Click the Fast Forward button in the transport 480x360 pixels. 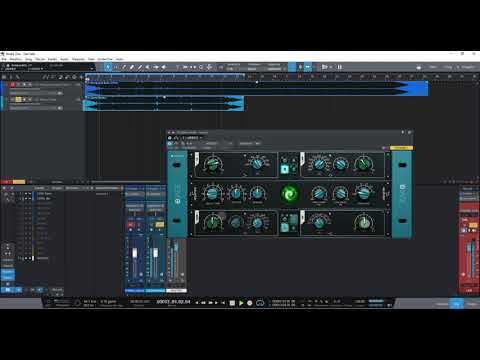pos(211,303)
